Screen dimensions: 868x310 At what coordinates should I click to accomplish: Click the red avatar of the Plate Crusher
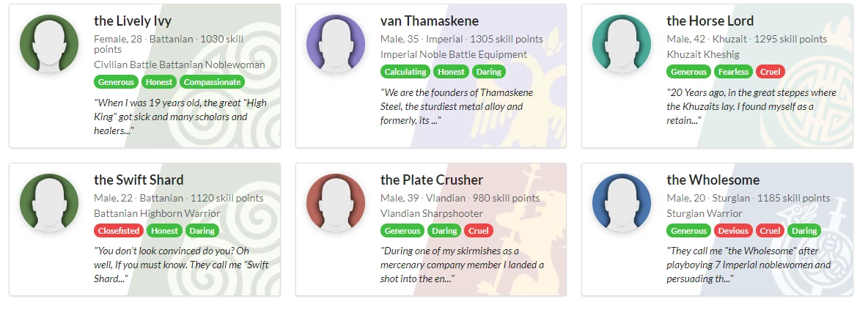point(336,203)
